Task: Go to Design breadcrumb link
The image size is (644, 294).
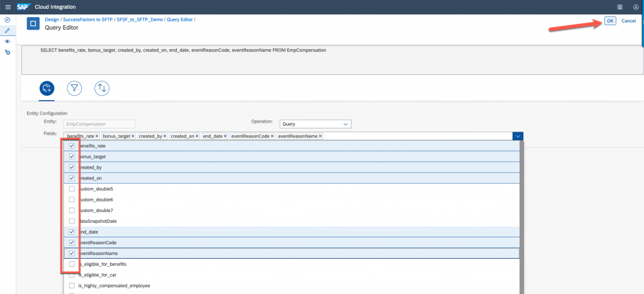Action: pyautogui.click(x=52, y=20)
